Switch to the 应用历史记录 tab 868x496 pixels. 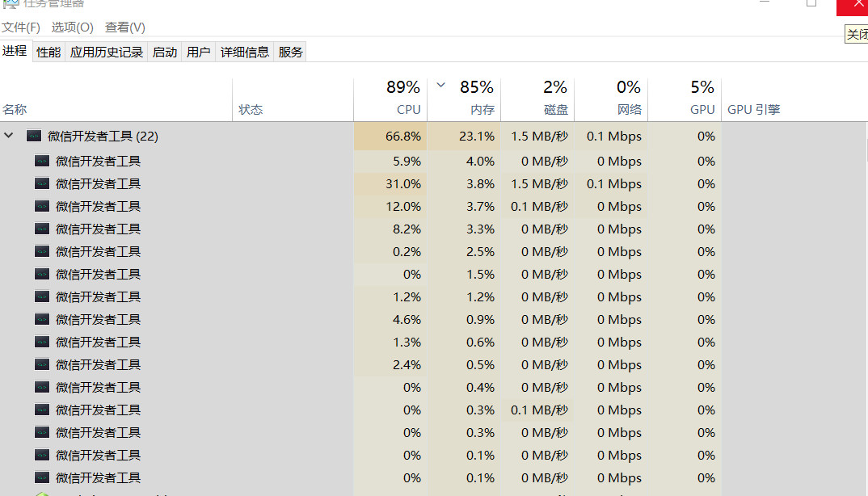point(107,52)
